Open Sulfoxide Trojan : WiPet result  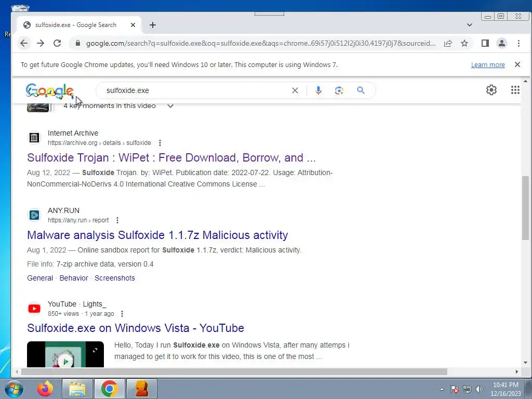[171, 158]
